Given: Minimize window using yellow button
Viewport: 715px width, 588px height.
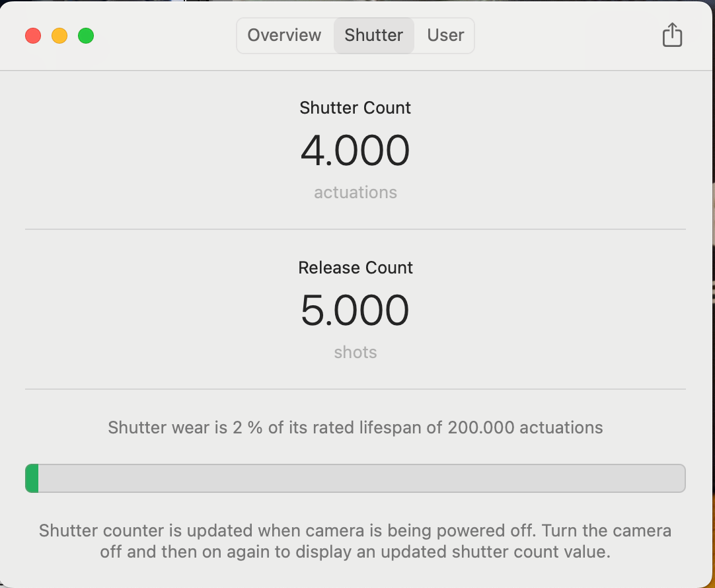Looking at the screenshot, I should pos(59,36).
